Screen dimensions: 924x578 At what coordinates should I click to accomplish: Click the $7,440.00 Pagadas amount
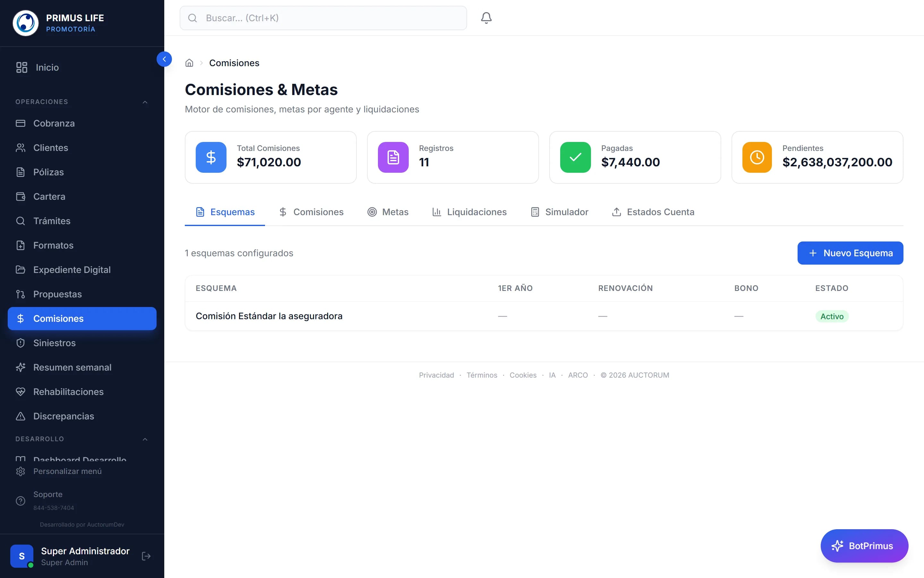tap(630, 162)
